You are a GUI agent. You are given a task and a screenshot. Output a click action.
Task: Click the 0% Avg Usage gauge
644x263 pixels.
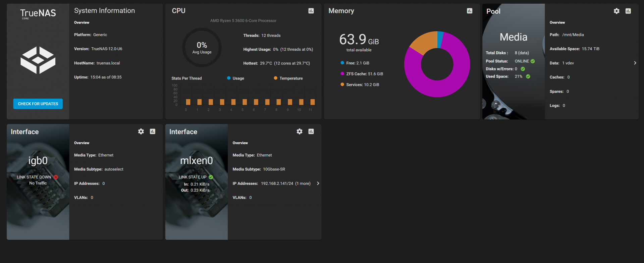pyautogui.click(x=202, y=48)
